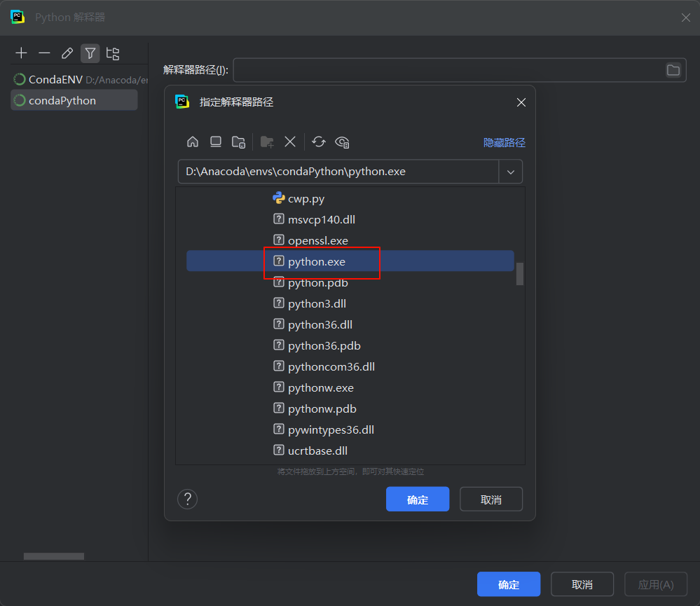The image size is (700, 606).
Task: Cancel the 指定解释器路径 dialog with 取消
Action: tap(491, 500)
